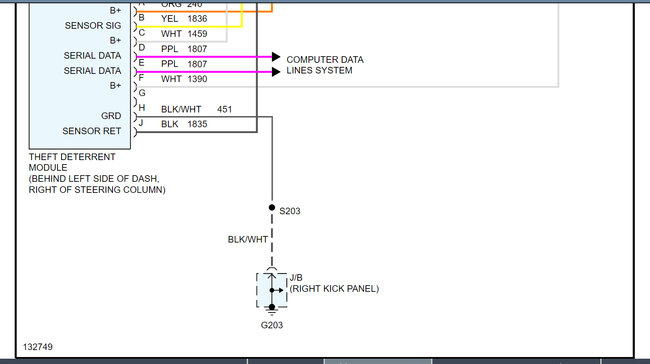
Task: Click the BLK/WHT 451 wire label
Action: [x=196, y=109]
